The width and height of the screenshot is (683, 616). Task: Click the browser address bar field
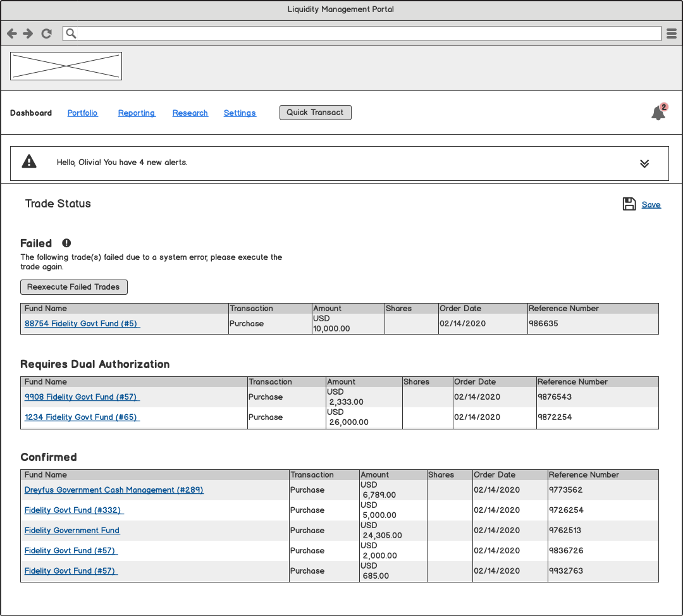[362, 34]
